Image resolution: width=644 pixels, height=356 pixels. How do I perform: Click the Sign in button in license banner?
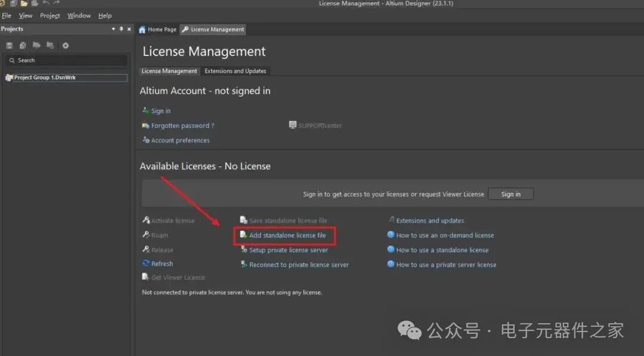coord(510,194)
